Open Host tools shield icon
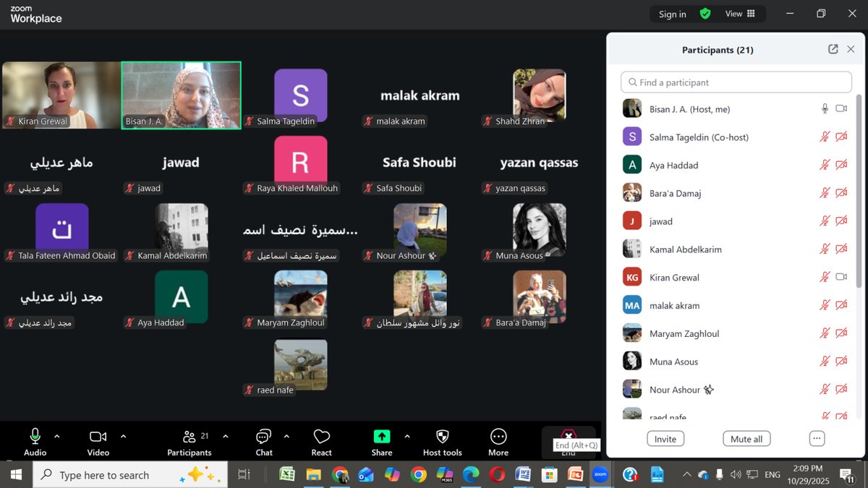The width and height of the screenshot is (868, 488). point(442,437)
